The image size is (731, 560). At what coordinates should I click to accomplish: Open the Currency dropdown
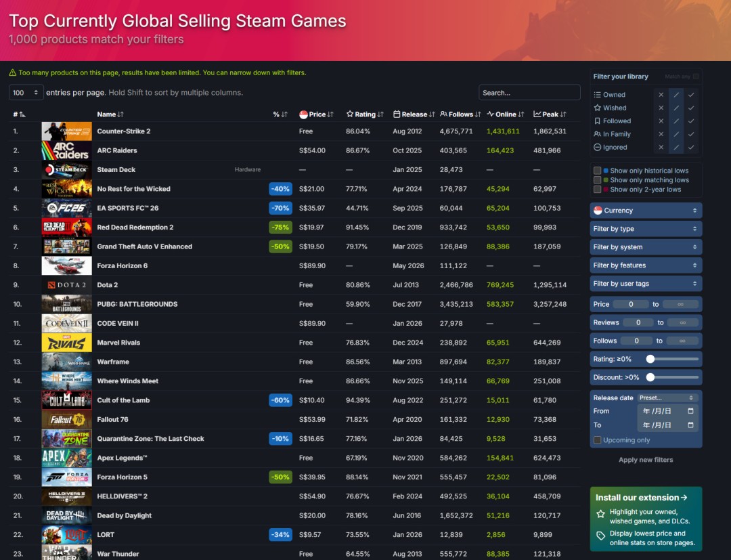[645, 211]
